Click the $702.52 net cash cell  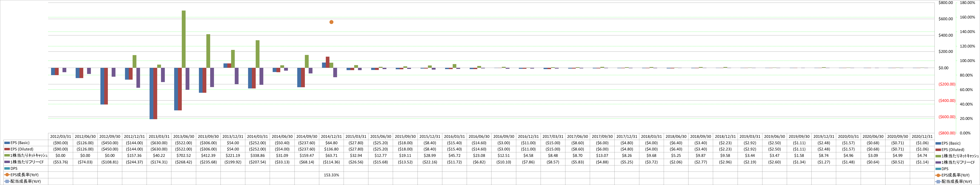(184, 156)
